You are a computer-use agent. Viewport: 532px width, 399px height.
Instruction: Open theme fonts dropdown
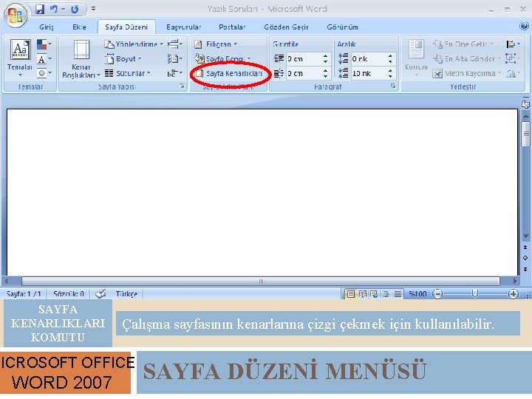click(x=44, y=59)
